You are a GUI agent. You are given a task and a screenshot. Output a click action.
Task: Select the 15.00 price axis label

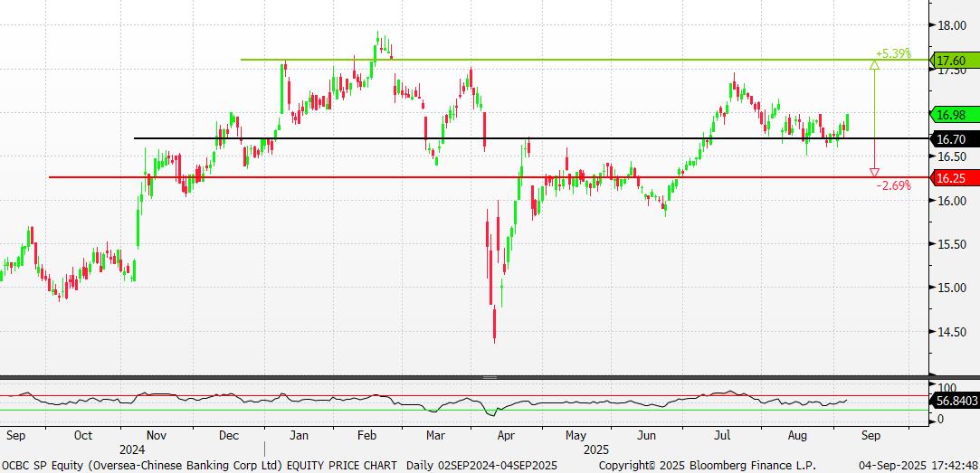coord(952,288)
